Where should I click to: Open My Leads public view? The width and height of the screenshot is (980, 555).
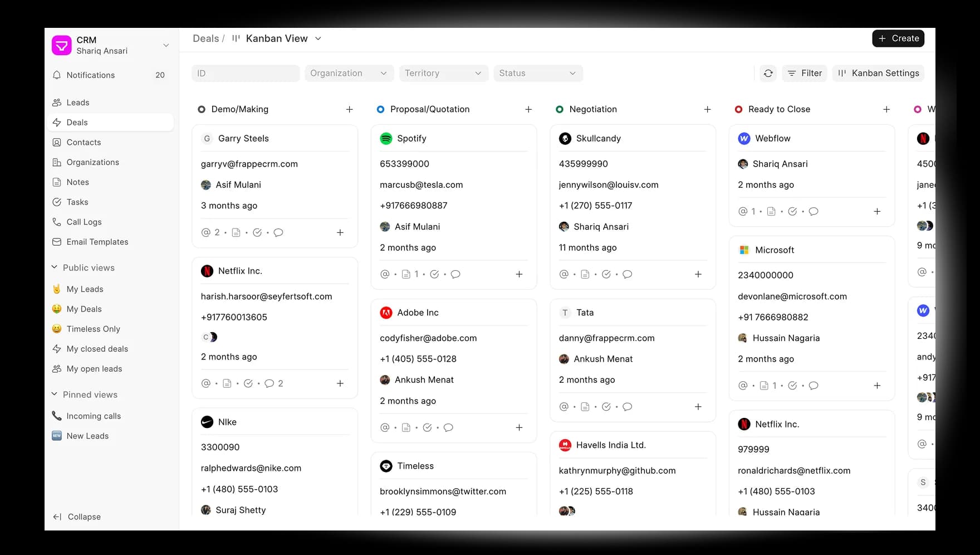click(x=110, y=289)
